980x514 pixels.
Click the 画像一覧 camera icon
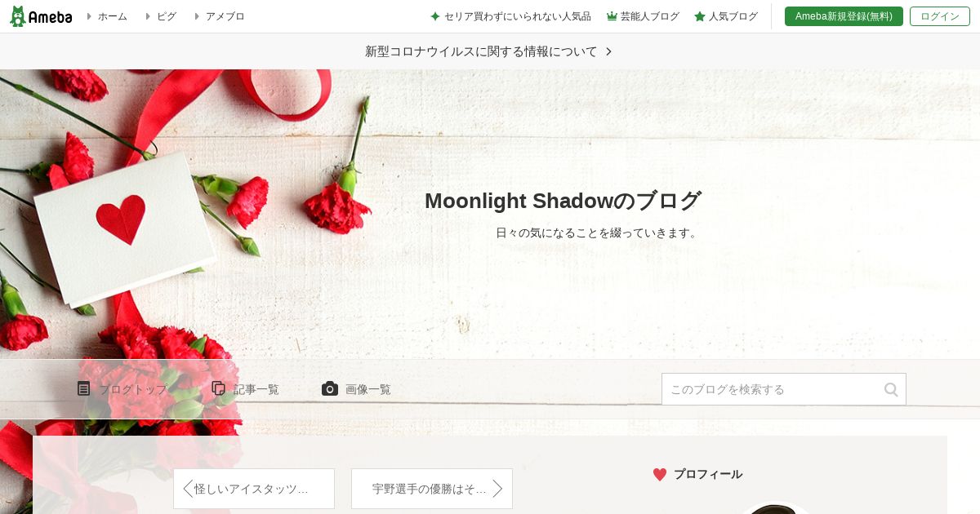(330, 388)
